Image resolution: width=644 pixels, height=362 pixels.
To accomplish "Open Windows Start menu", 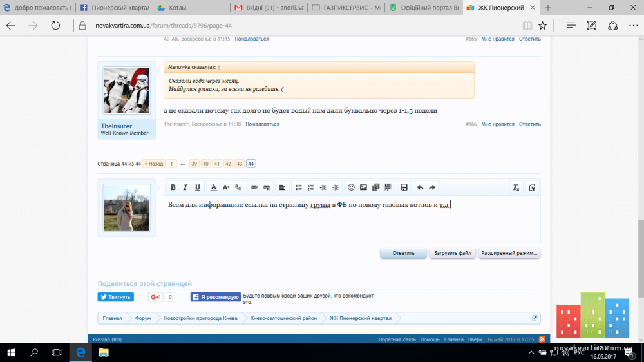I will pos(11,352).
